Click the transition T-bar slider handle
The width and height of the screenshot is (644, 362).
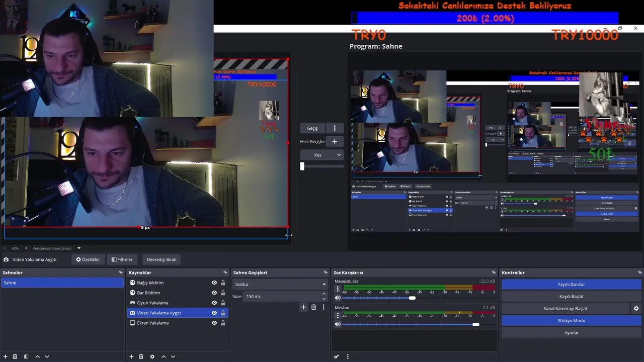pos(302,166)
